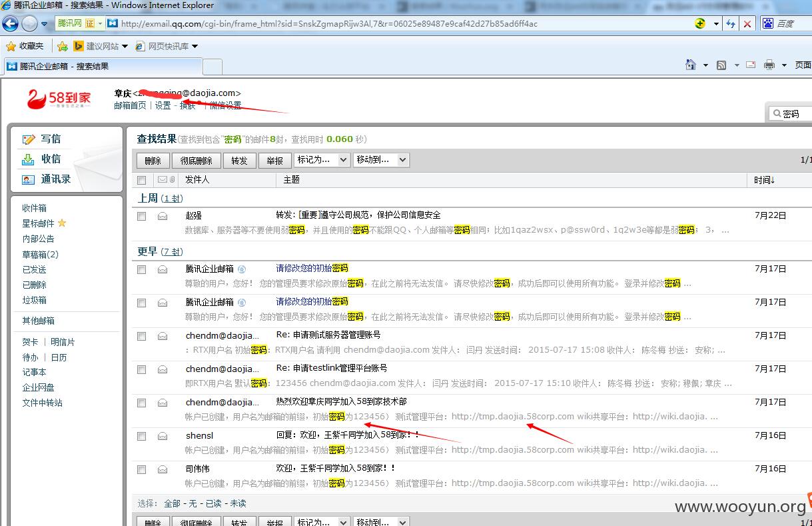Screen dimensions: 812x526
Task: Check the box for 司伟伟 email
Action: (x=141, y=469)
